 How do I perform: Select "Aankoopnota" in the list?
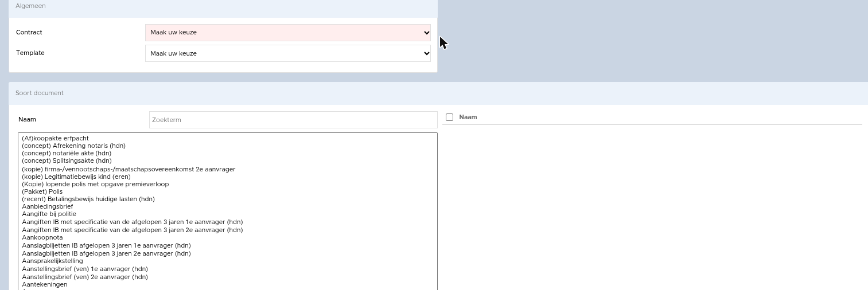(228, 237)
